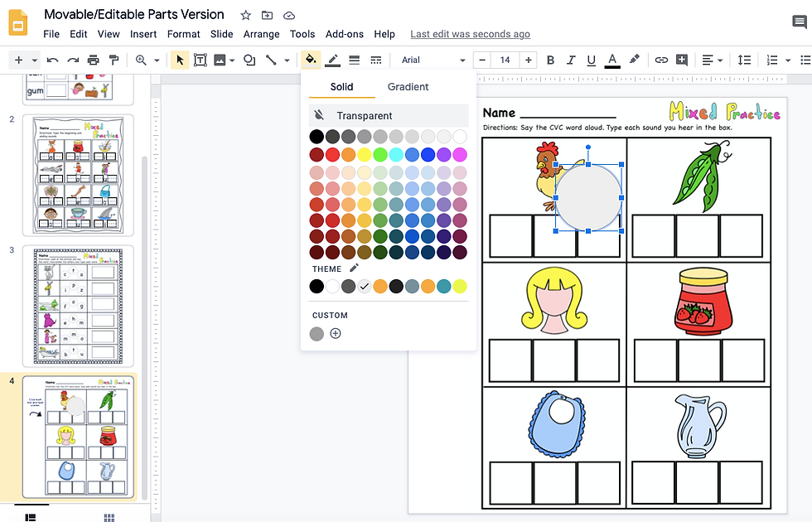Expand the line type dropdown arrow

click(287, 60)
